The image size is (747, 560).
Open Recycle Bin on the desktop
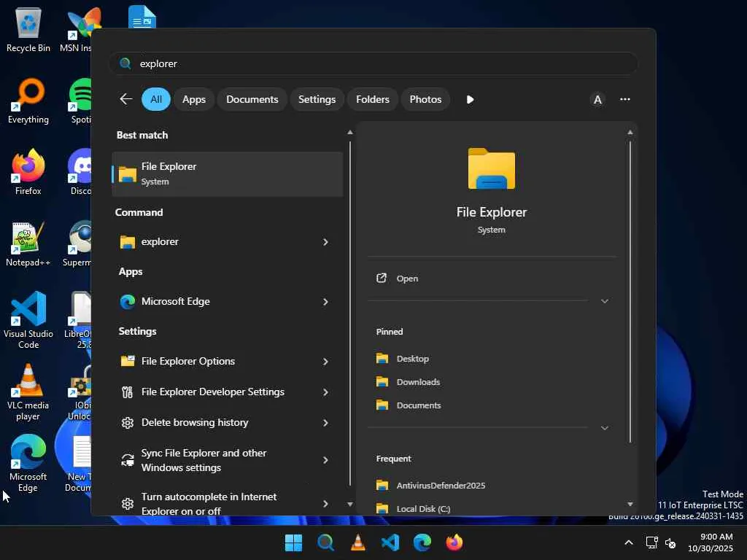click(28, 29)
